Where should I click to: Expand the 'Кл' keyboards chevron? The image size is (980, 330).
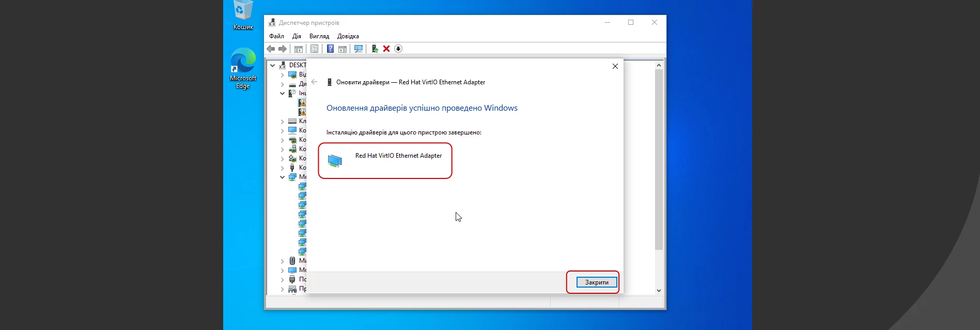283,121
